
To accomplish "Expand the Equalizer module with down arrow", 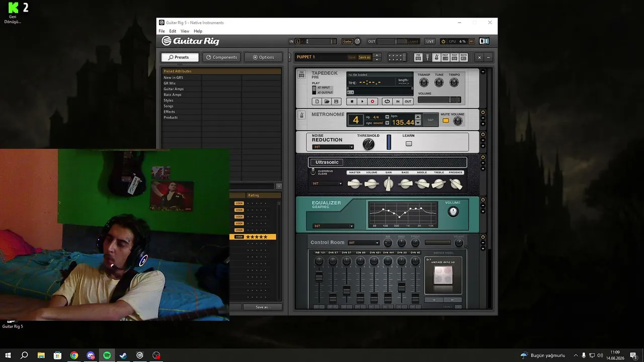I will point(483,211).
